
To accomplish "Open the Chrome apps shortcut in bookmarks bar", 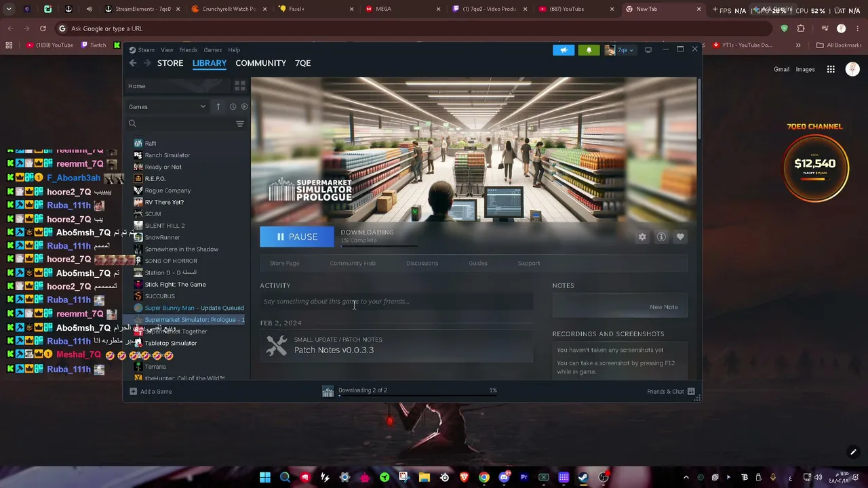I will pyautogui.click(x=9, y=45).
